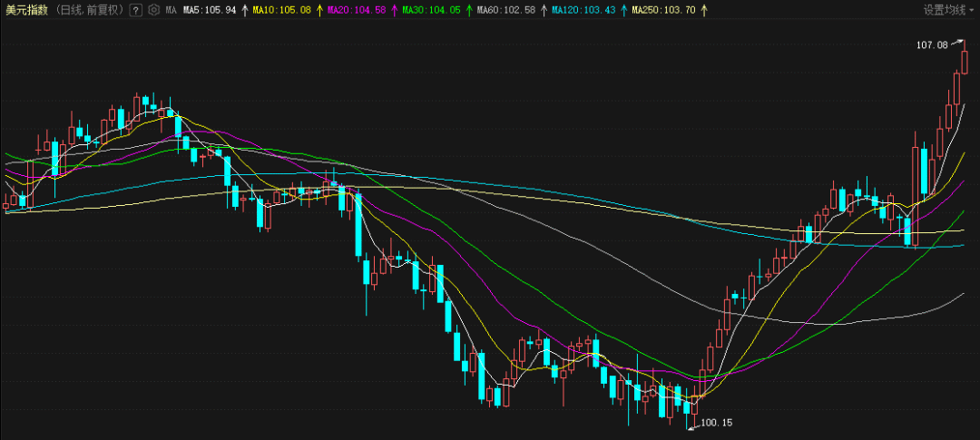Select the MA5:105.94 indicator value
The width and height of the screenshot is (980, 440).
[x=210, y=10]
